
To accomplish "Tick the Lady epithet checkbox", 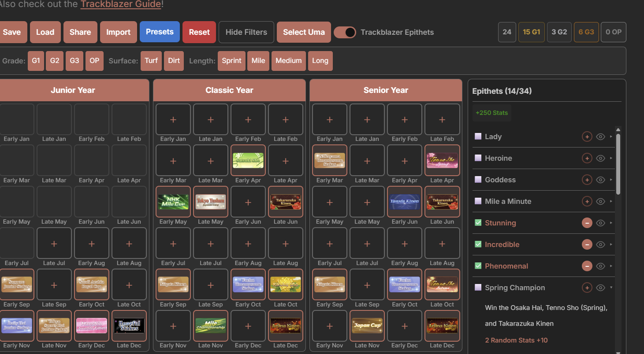I will point(478,136).
